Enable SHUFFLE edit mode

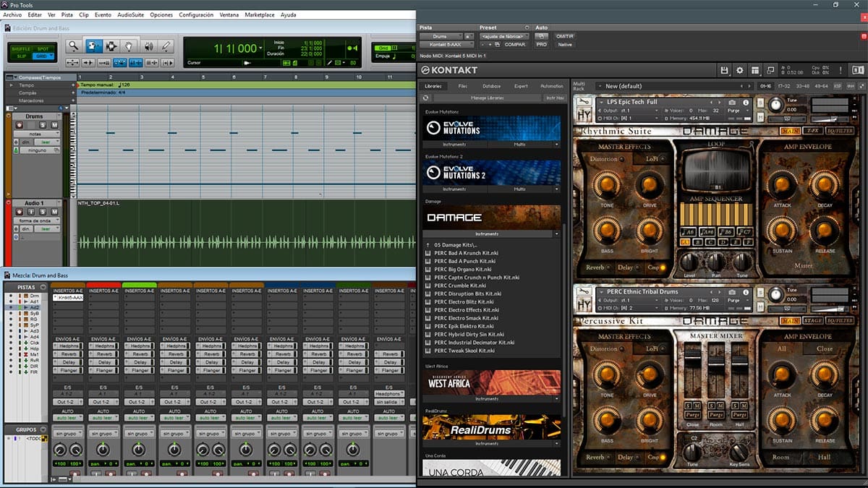pos(21,49)
